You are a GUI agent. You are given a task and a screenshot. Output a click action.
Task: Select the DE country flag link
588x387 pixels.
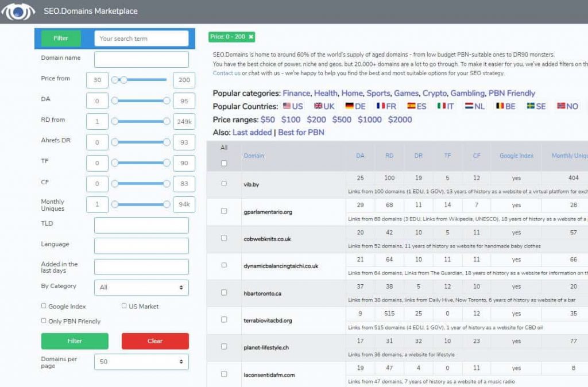355,106
